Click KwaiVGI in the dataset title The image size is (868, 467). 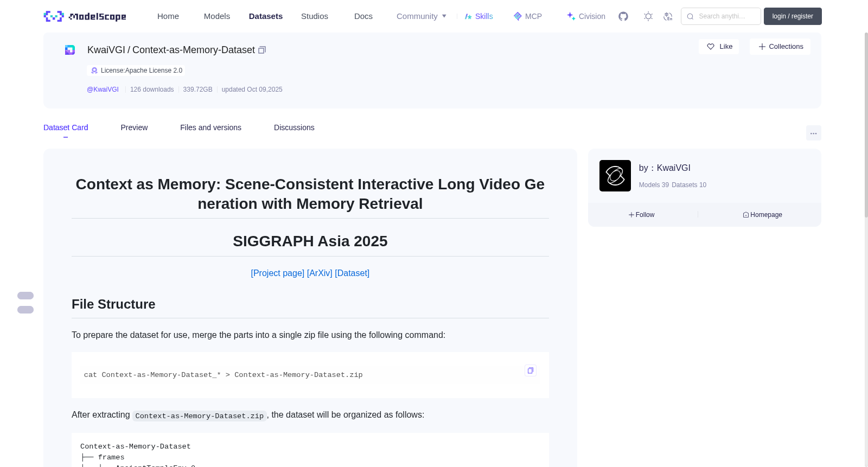click(106, 50)
